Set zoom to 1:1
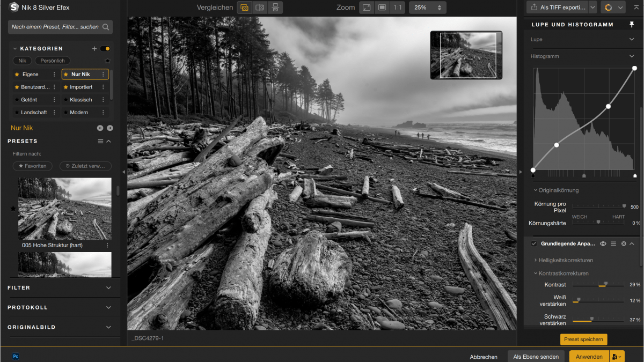 (x=397, y=8)
